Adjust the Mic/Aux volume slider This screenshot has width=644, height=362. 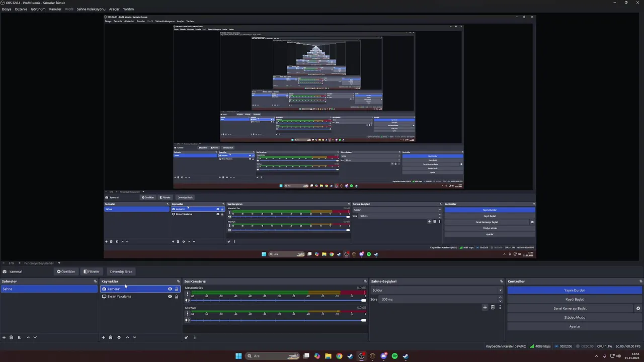[278, 320]
